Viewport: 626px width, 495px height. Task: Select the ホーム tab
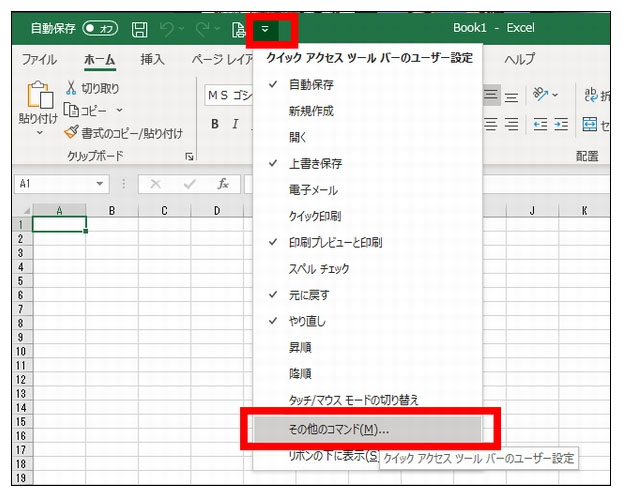tap(100, 59)
